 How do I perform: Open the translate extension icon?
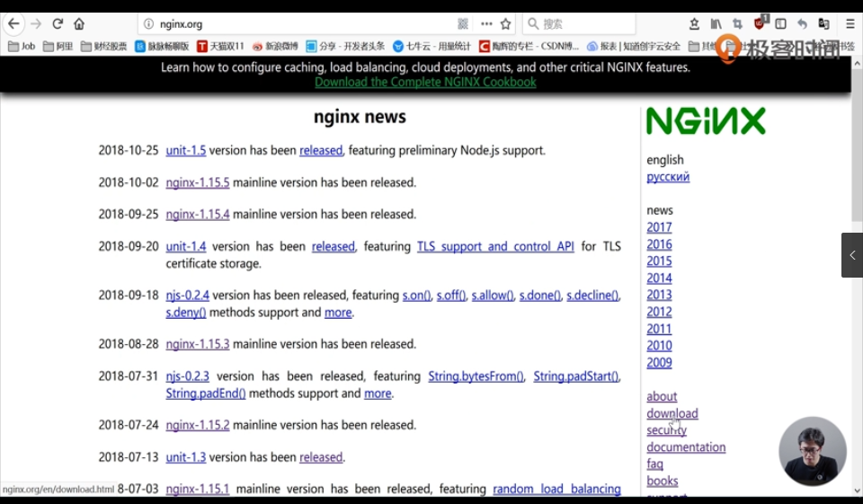824,23
